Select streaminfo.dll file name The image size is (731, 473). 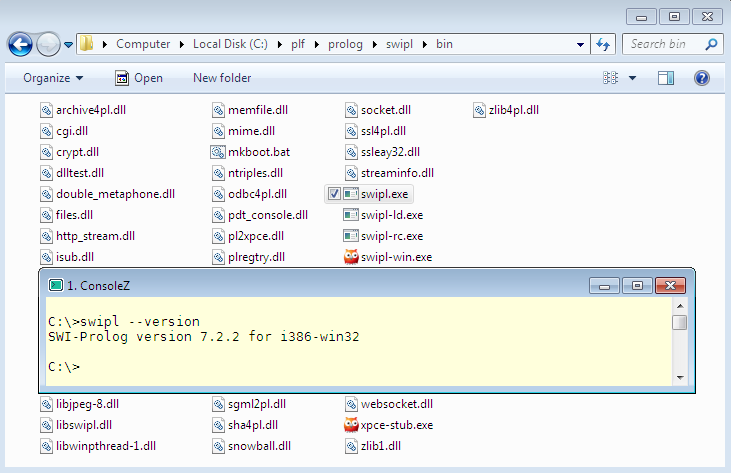click(397, 173)
